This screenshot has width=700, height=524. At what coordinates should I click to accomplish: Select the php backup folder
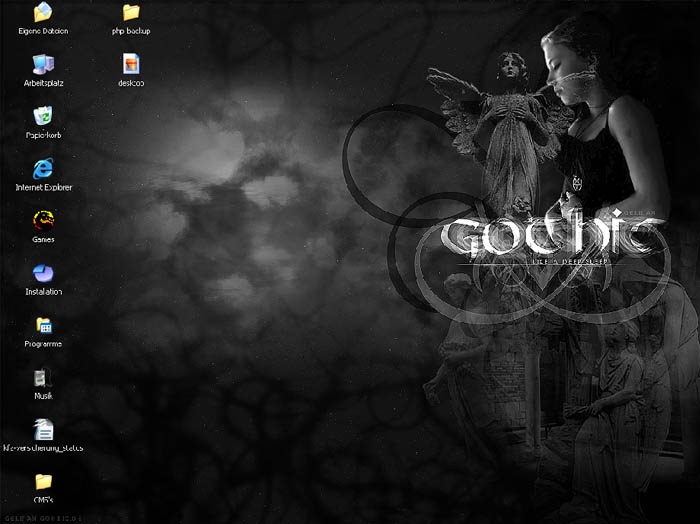(131, 12)
